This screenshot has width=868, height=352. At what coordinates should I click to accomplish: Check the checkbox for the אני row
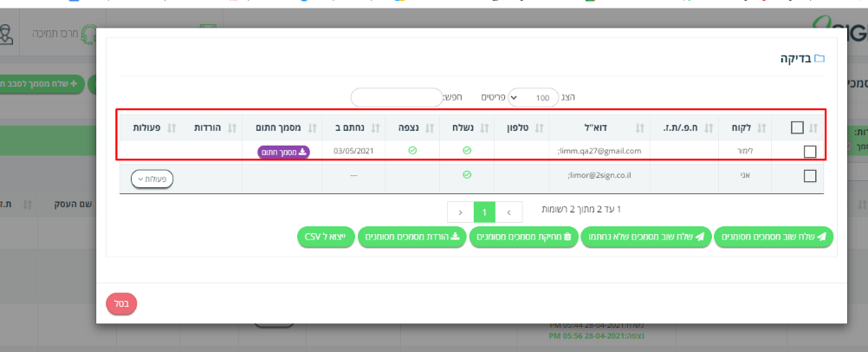click(x=810, y=175)
